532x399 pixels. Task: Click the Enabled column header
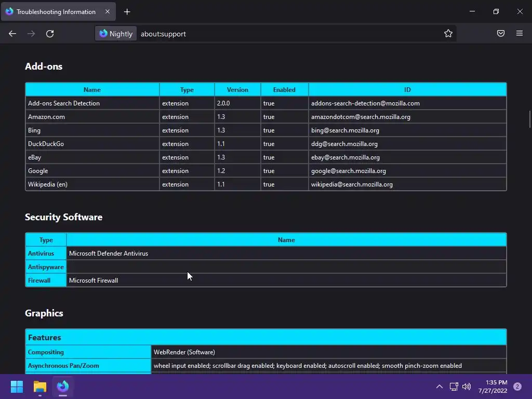(x=284, y=89)
